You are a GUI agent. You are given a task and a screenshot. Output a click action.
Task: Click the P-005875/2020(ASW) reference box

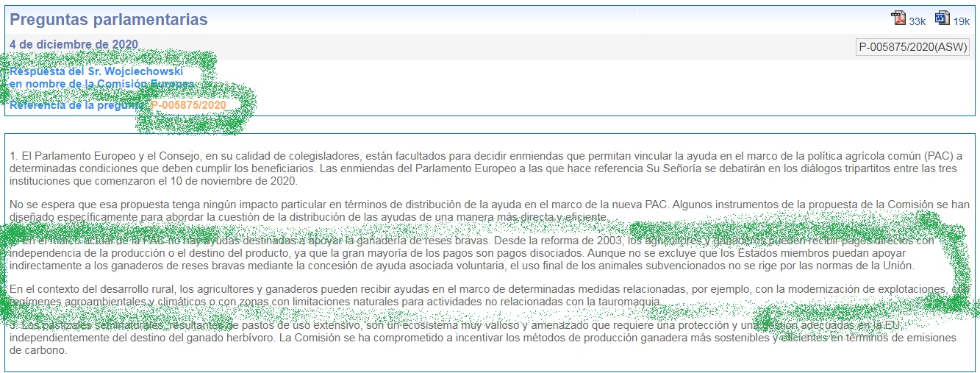(x=912, y=47)
